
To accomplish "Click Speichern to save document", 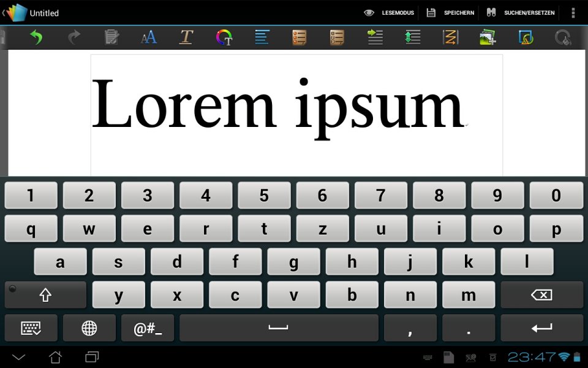I will click(450, 13).
